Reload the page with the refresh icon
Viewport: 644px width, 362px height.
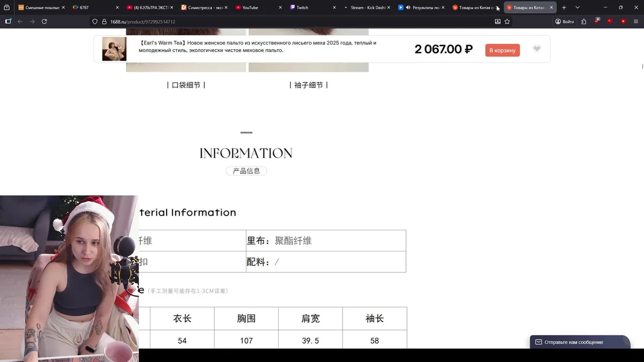[x=44, y=22]
